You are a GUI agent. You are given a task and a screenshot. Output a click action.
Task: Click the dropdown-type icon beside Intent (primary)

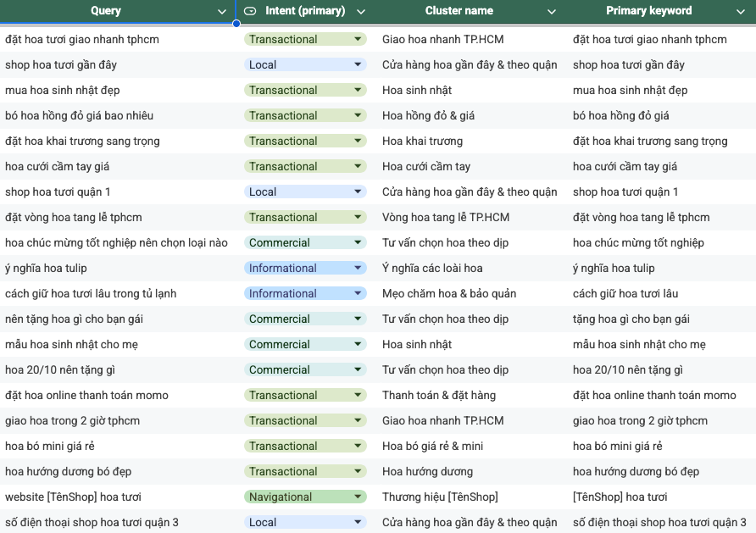[250, 11]
